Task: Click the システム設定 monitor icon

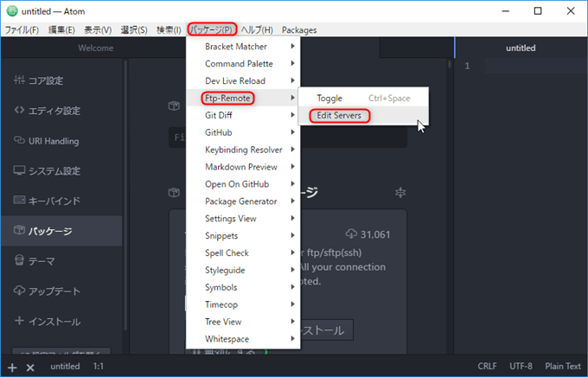Action: [19, 170]
